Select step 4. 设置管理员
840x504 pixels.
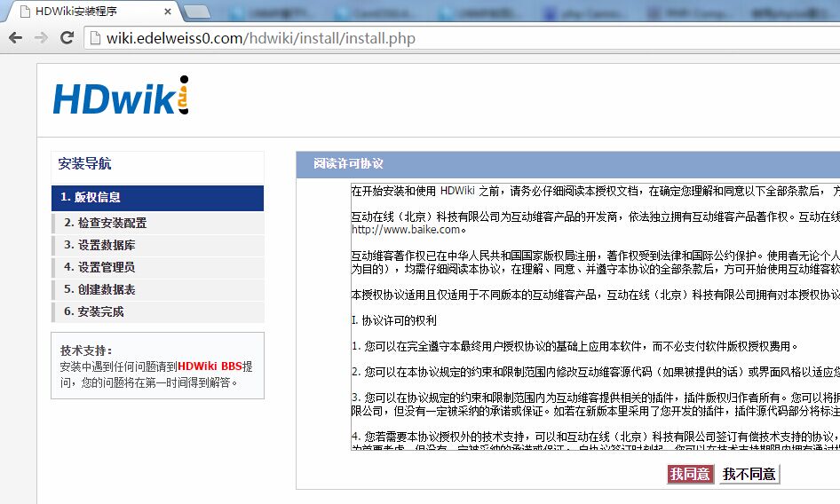coord(157,267)
